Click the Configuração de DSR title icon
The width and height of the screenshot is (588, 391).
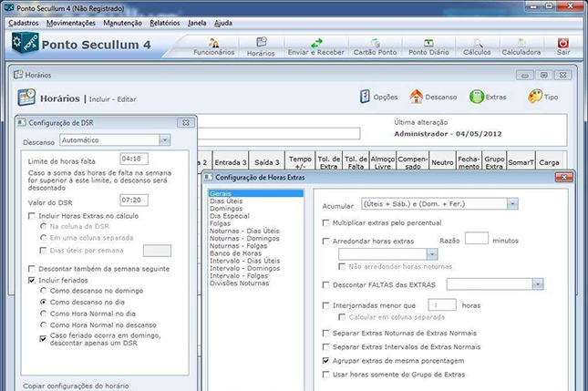click(x=22, y=122)
